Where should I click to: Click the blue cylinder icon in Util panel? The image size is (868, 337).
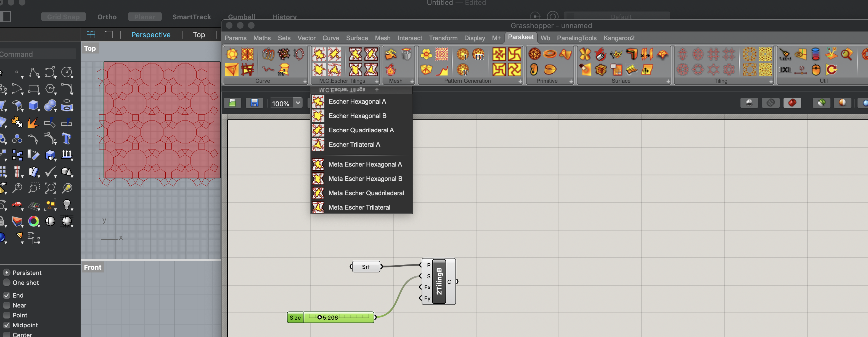click(x=816, y=54)
